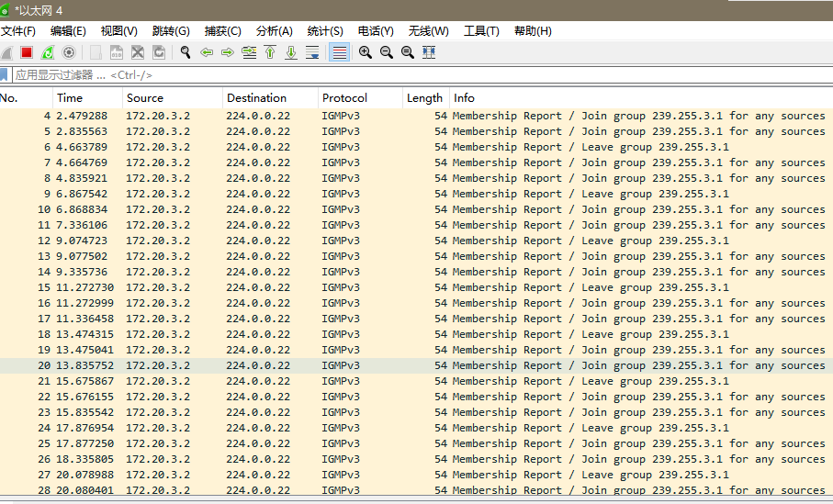Screen dimensions: 833x504
Task: Click the Go to specified packet icon
Action: tap(249, 52)
